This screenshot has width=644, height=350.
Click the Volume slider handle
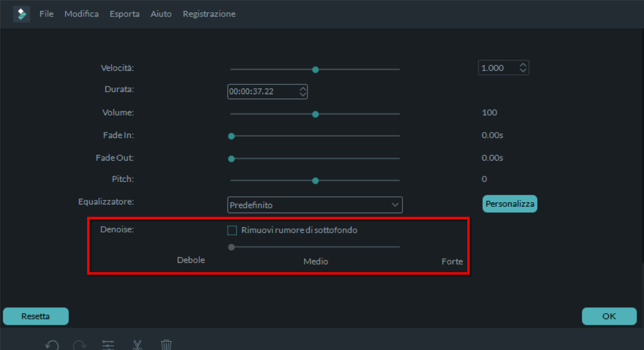[315, 115]
